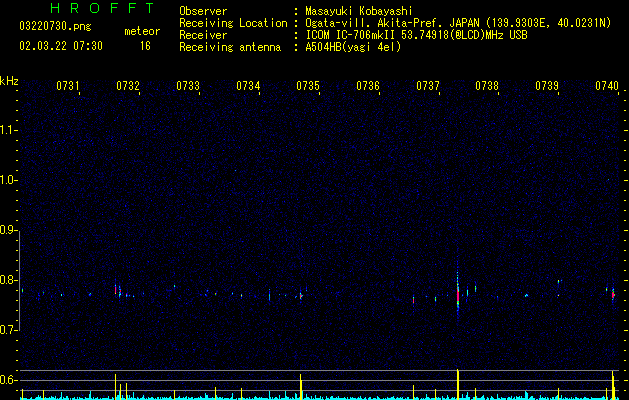
Task: Click the 0738 time marker
Action: (x=487, y=85)
